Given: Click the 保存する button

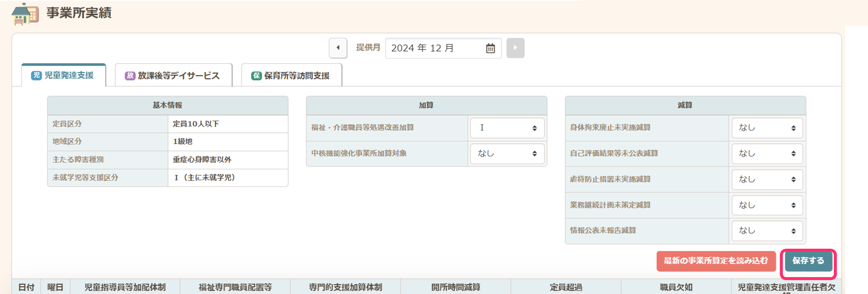Looking at the screenshot, I should pyautogui.click(x=808, y=261).
